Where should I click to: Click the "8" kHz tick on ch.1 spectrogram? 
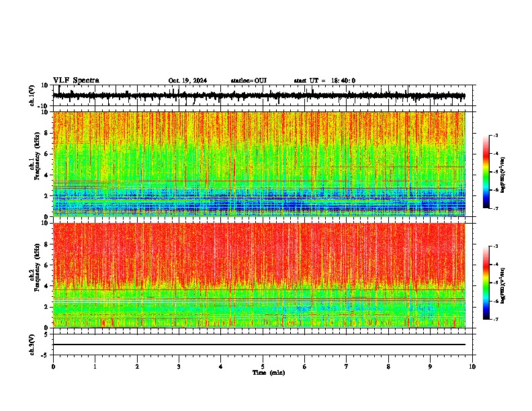tap(46, 133)
